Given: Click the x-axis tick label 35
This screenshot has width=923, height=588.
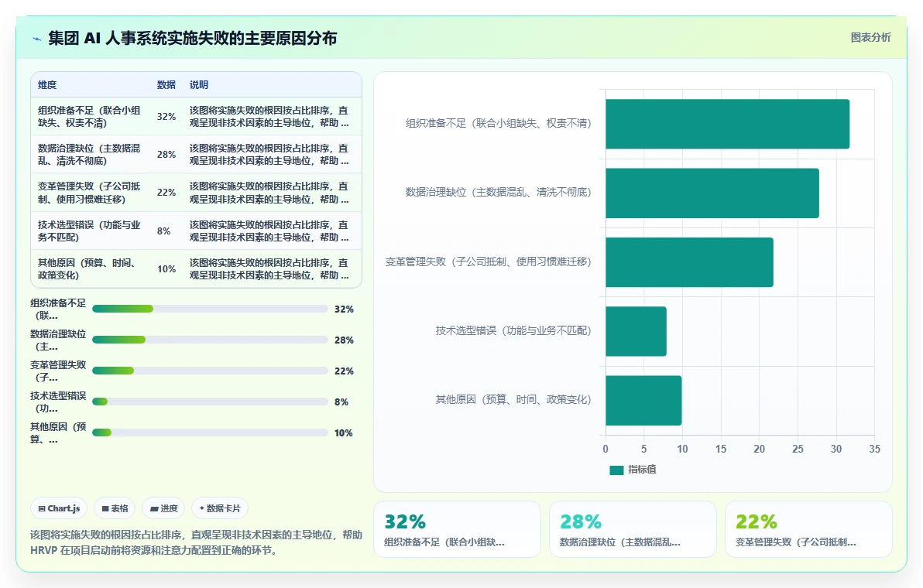Looking at the screenshot, I should [x=875, y=450].
